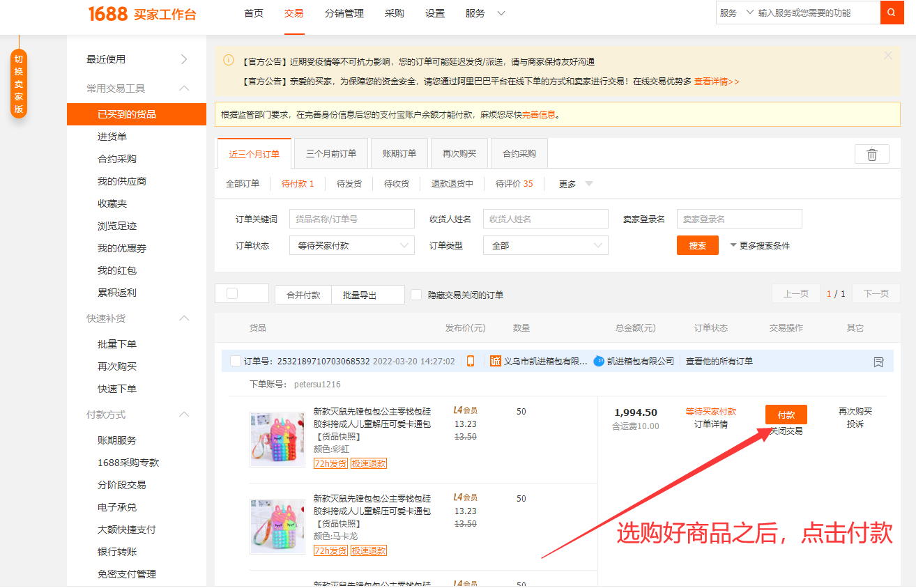Switch to 三个月前订单 tab

331,153
